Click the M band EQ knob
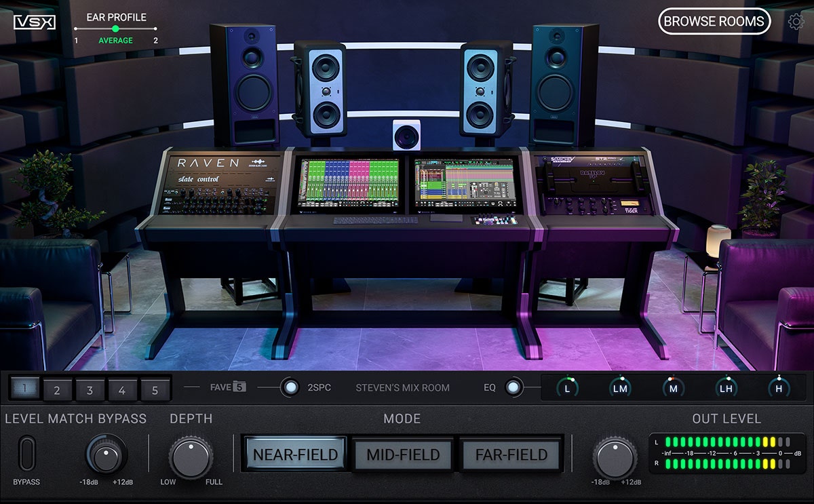The width and height of the screenshot is (814, 504). tap(673, 387)
